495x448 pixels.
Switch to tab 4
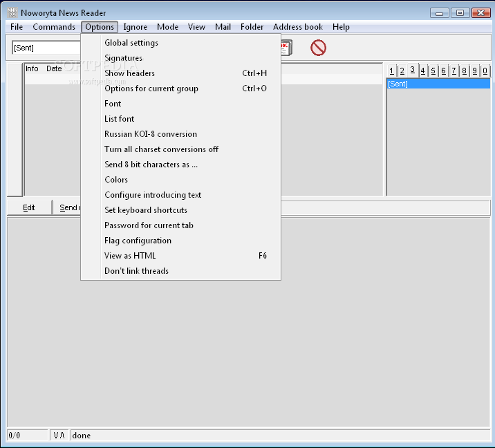[422, 71]
